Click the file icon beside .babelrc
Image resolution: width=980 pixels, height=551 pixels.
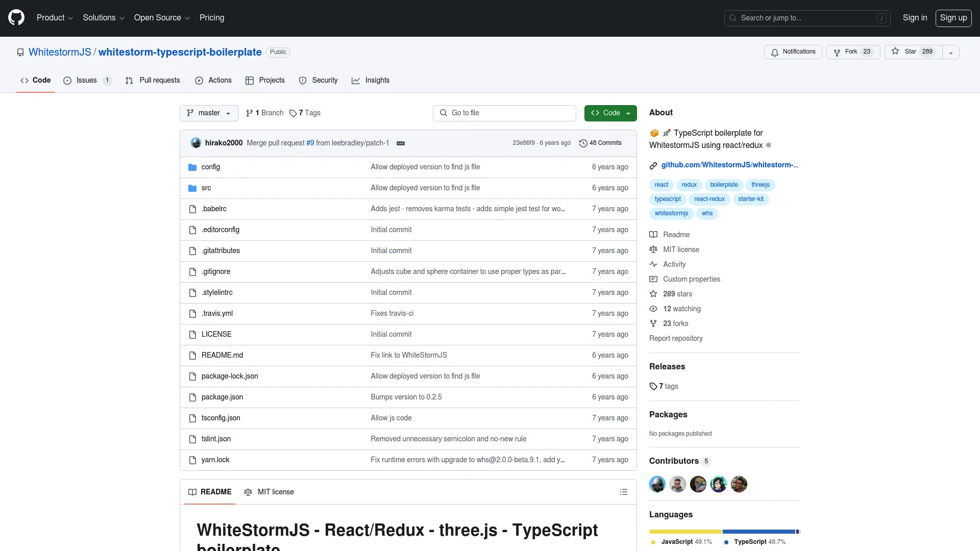click(192, 209)
